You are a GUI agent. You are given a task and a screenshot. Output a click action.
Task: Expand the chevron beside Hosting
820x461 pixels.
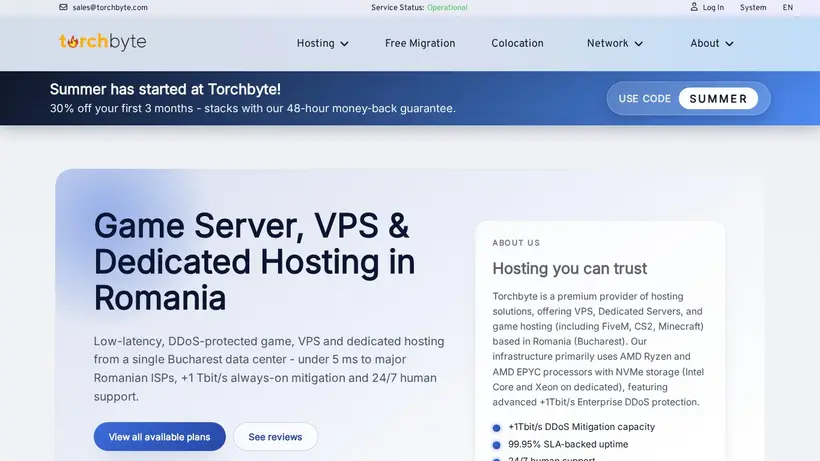tap(344, 44)
